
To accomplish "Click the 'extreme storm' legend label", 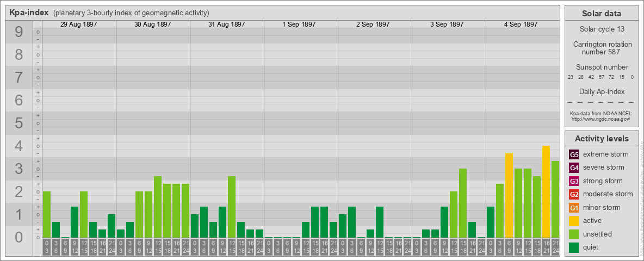I will coord(606,154).
